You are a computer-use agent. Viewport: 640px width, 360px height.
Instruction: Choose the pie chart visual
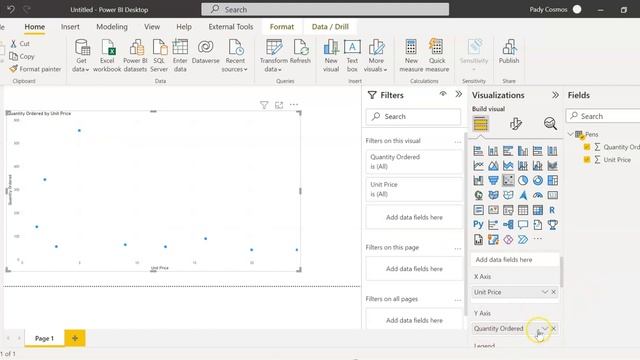[522, 180]
